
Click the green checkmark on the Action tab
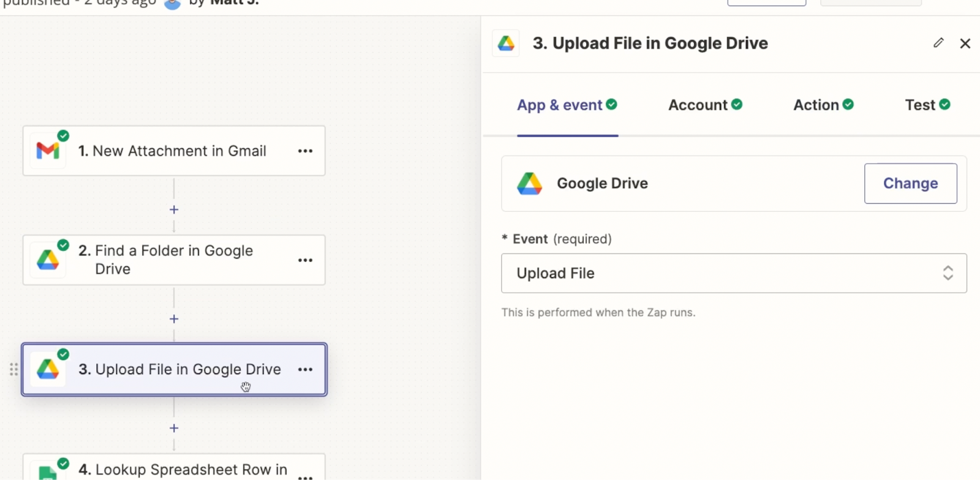click(x=848, y=105)
